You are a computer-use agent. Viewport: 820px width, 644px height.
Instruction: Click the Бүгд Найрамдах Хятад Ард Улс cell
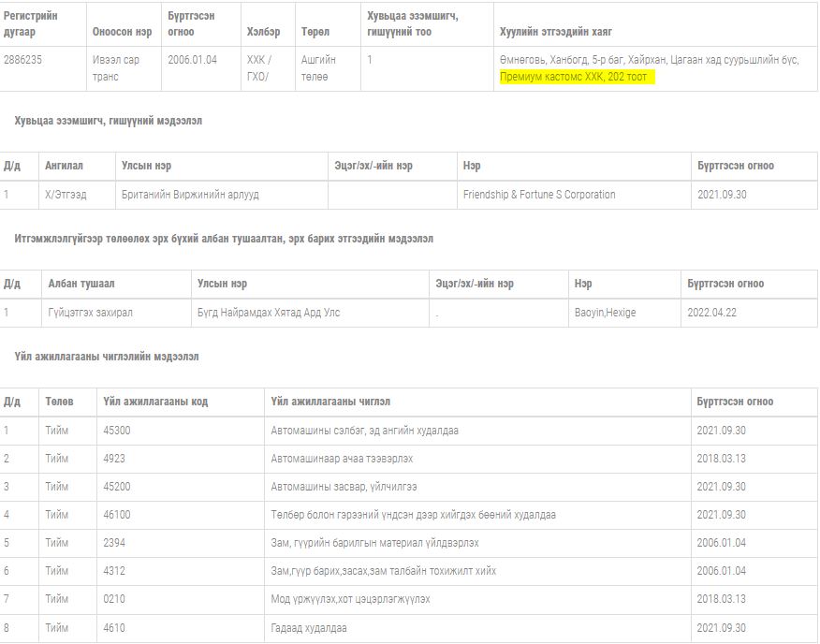tap(269, 313)
